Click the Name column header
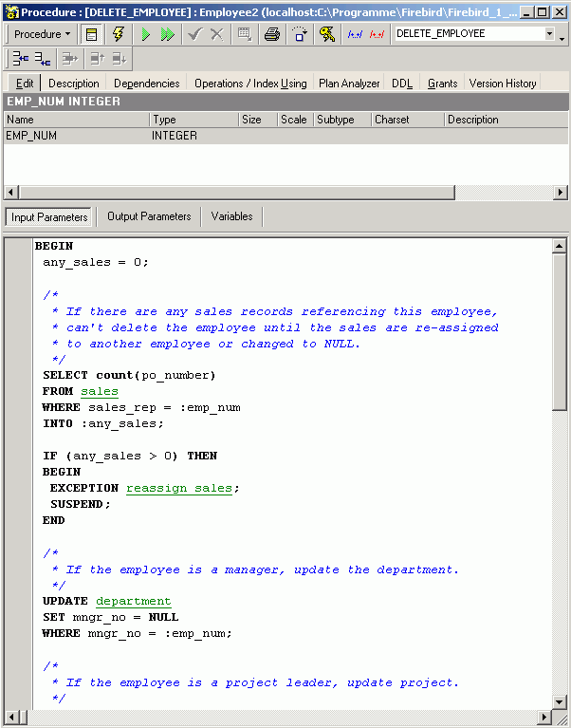 tap(77, 120)
